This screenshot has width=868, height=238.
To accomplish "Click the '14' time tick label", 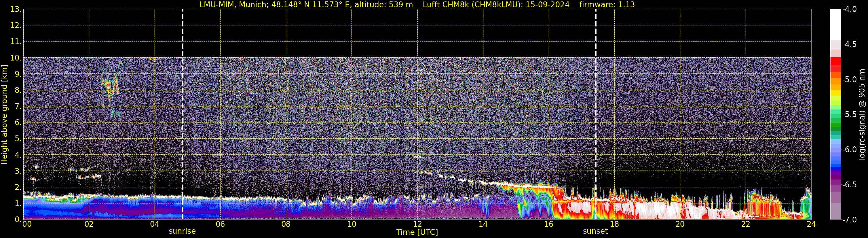I will point(483,224).
